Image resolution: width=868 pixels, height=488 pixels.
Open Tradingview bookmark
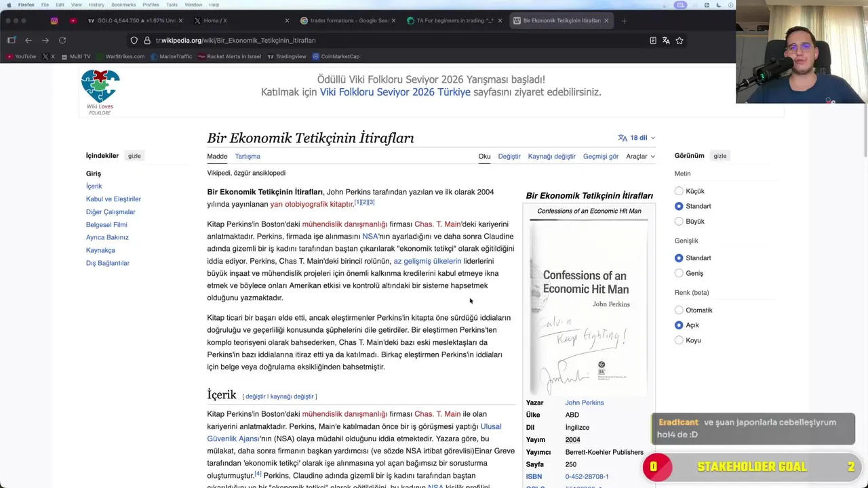(287, 56)
